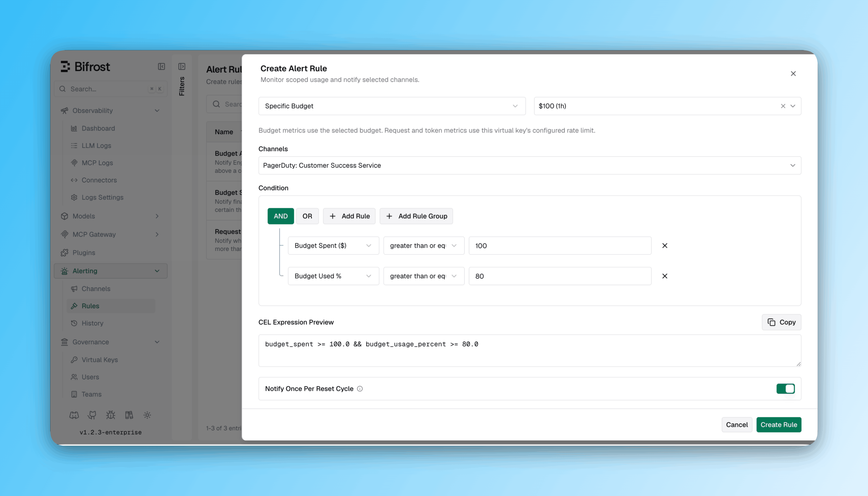The width and height of the screenshot is (868, 496).
Task: Click the Virtual Keys key icon
Action: click(74, 360)
